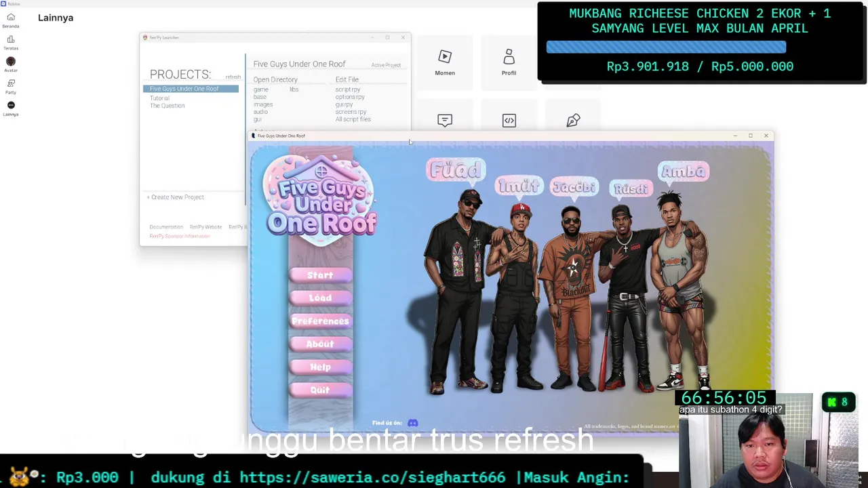Open Teratas charts icon in Roblox sidebar
Image resolution: width=868 pixels, height=488 pixels.
11,40
